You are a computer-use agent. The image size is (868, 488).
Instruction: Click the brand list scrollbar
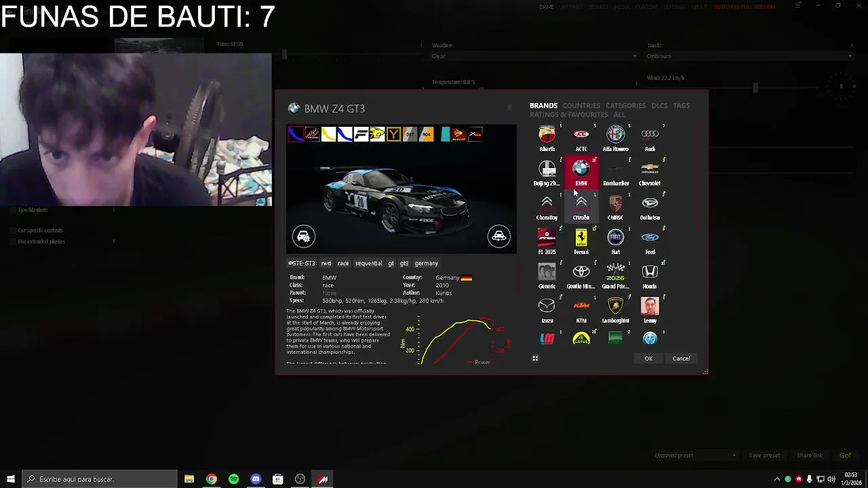click(x=698, y=176)
